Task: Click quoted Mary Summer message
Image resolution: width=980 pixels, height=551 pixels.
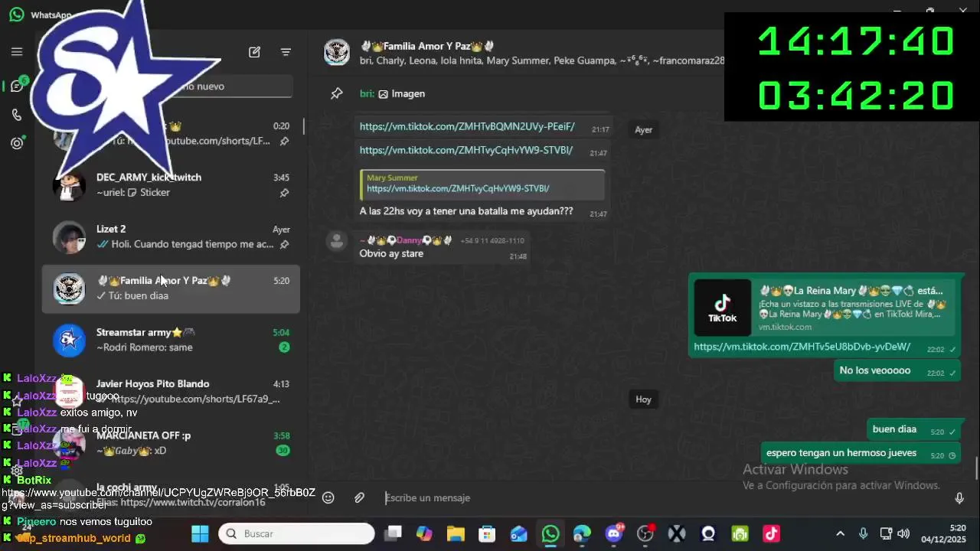Action: (482, 184)
